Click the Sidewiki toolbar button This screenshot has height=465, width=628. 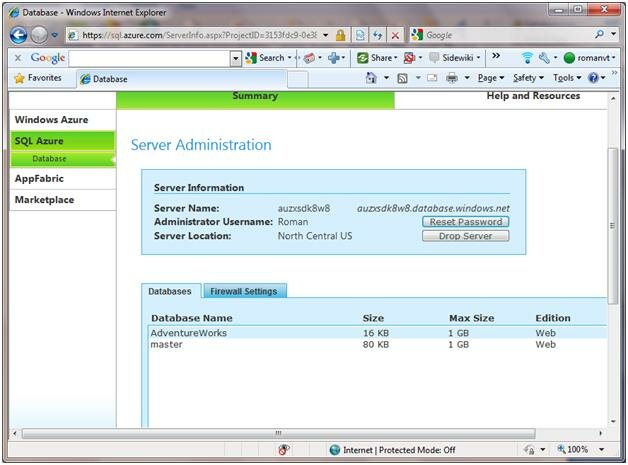454,58
